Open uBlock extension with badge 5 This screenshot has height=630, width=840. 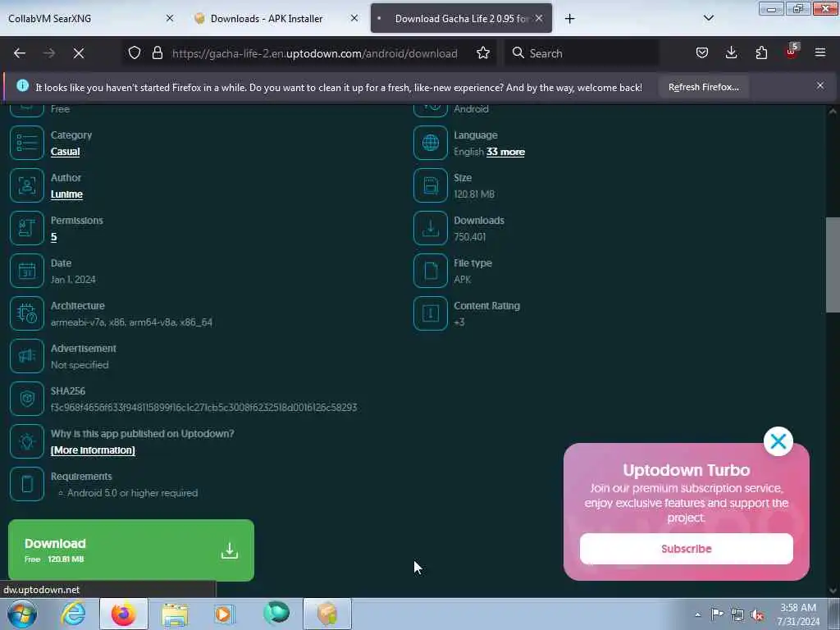(x=792, y=52)
